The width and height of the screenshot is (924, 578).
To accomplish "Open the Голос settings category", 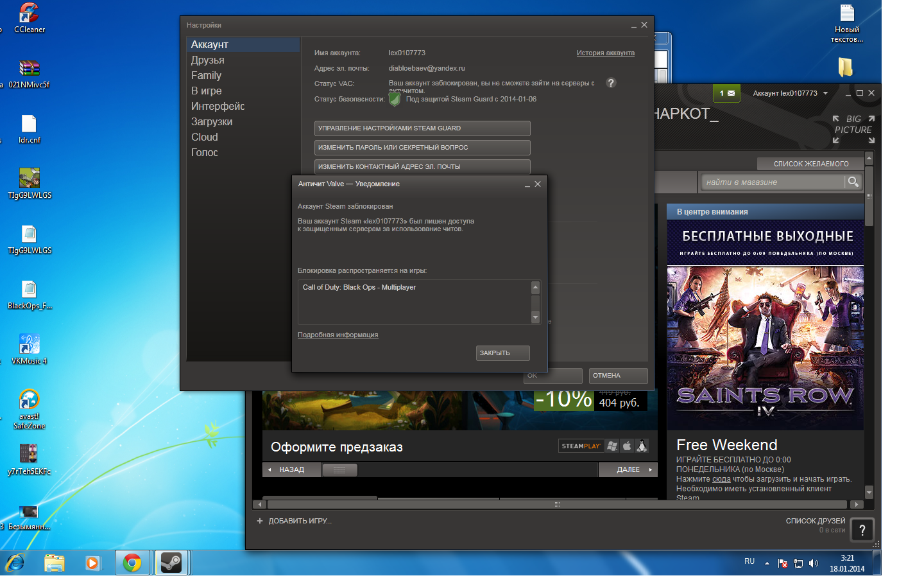I will (x=243, y=152).
